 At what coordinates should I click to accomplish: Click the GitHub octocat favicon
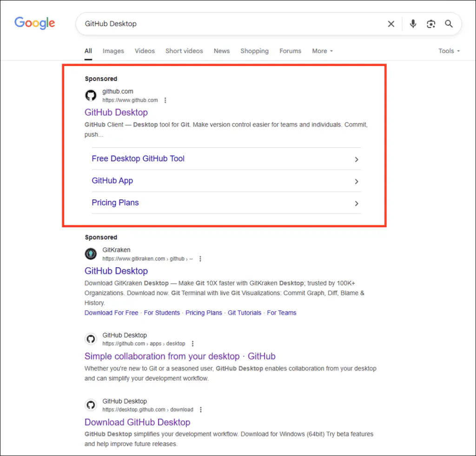point(91,95)
